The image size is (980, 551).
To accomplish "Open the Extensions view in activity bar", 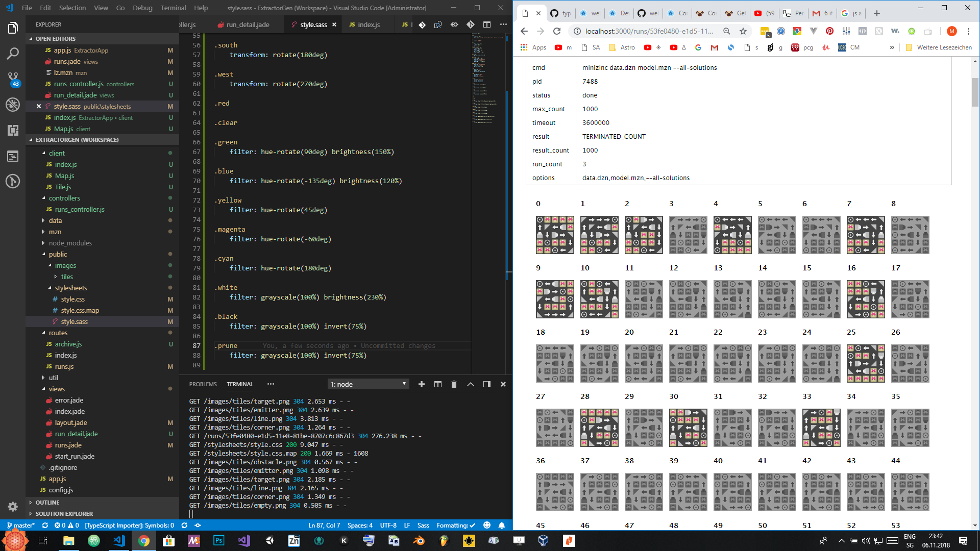I will coord(13,130).
